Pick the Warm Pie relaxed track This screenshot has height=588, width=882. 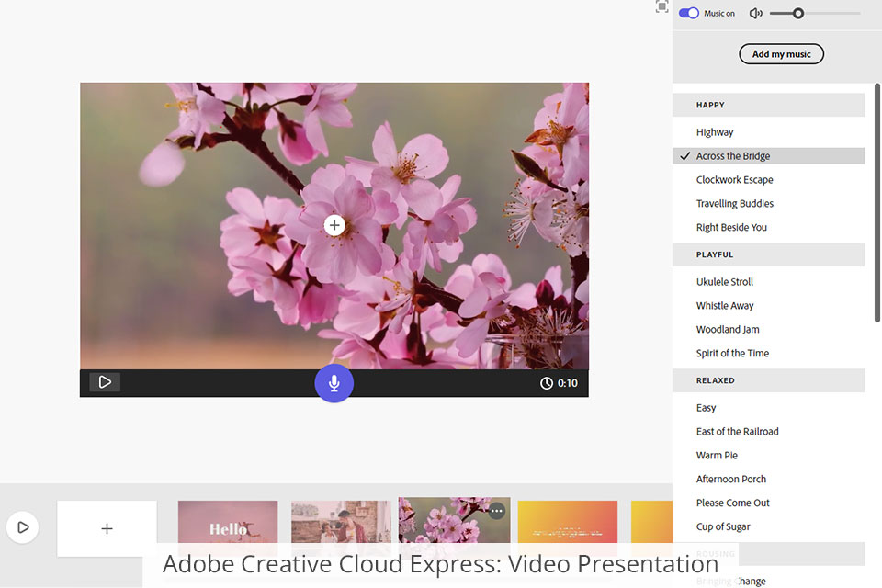pos(717,456)
